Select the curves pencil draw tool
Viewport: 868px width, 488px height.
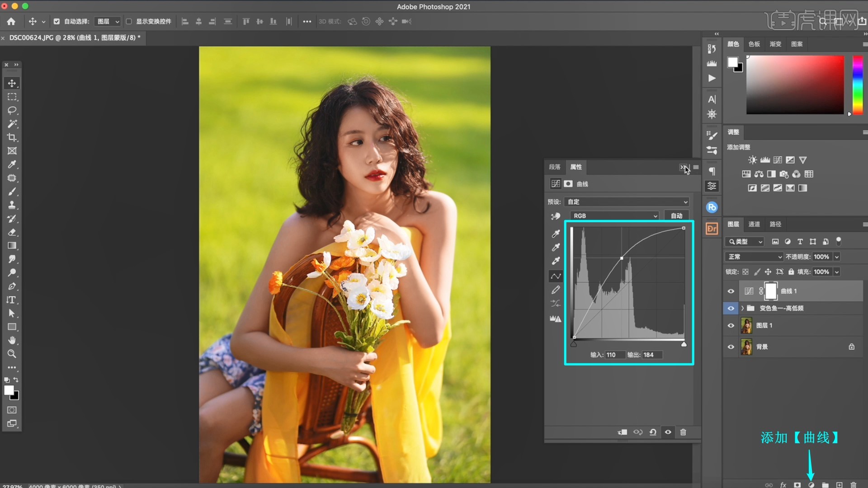556,290
